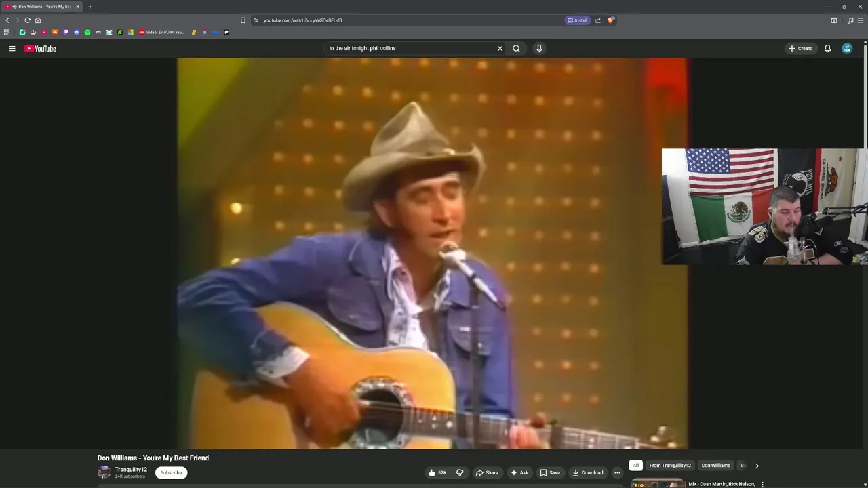Click the video title text

(x=153, y=458)
